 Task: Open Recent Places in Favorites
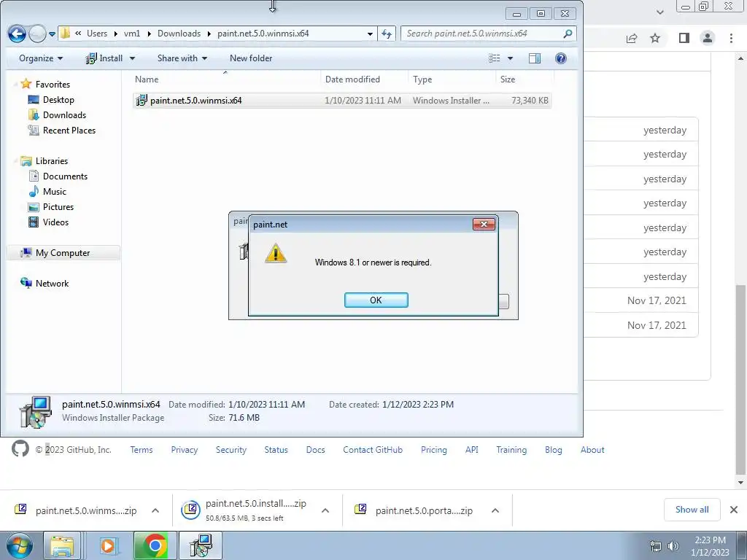69,130
